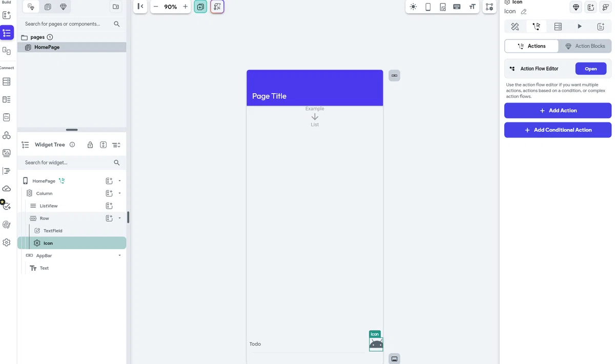The width and height of the screenshot is (615, 364).
Task: Add a widget next to ListView in tree
Action: click(109, 206)
